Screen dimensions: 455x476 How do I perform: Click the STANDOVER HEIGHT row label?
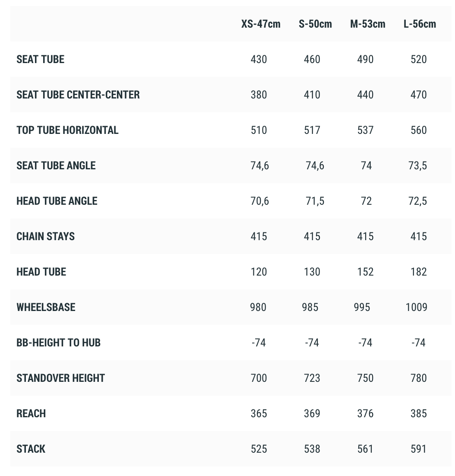coord(61,378)
